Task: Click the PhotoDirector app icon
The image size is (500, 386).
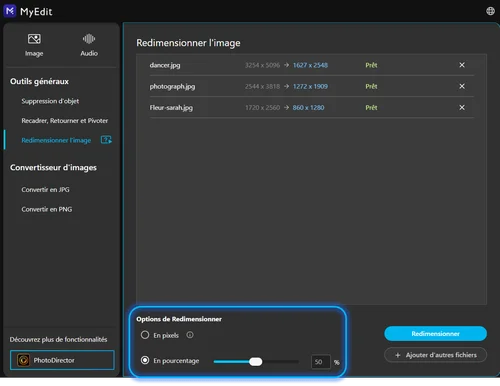Action: pos(23,360)
